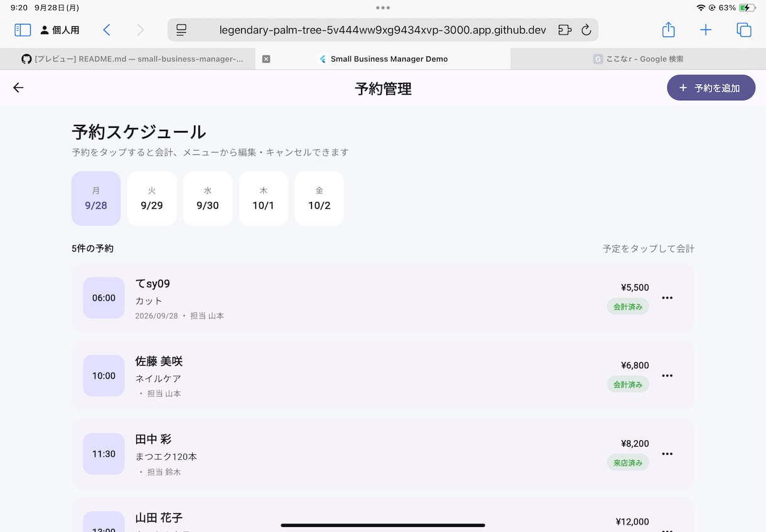
Task: Click the ネイルケア service label
Action: click(x=158, y=378)
